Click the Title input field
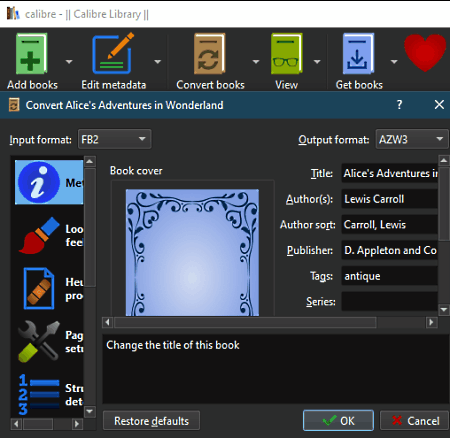 (x=389, y=173)
